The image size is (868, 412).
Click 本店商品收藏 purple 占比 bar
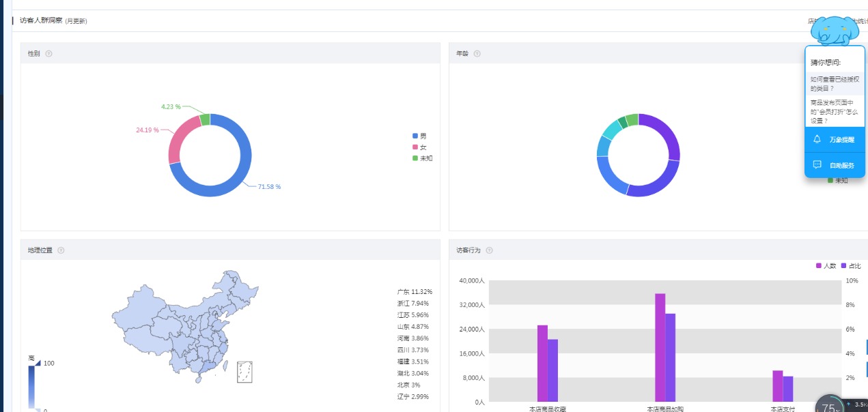(552, 370)
